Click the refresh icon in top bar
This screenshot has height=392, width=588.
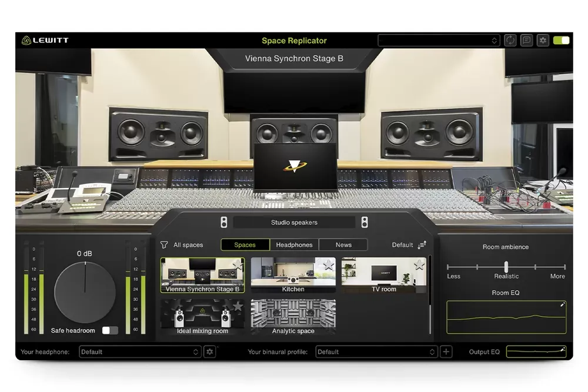click(510, 40)
